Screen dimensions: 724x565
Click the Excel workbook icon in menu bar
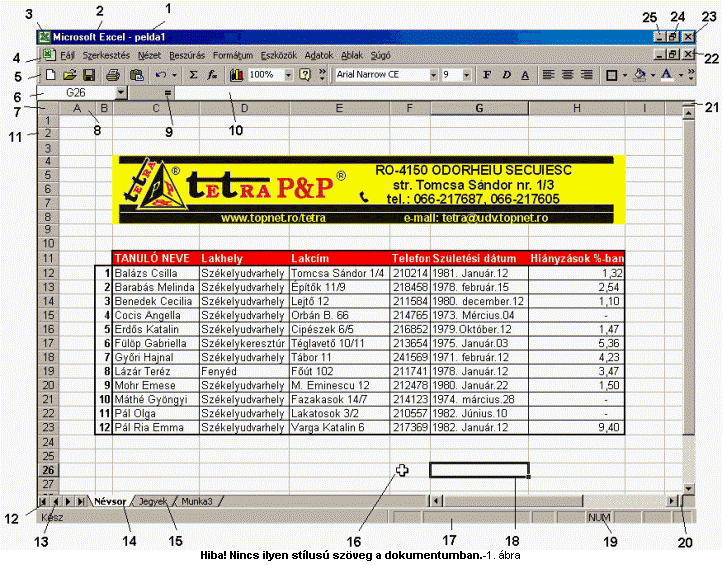(x=48, y=55)
